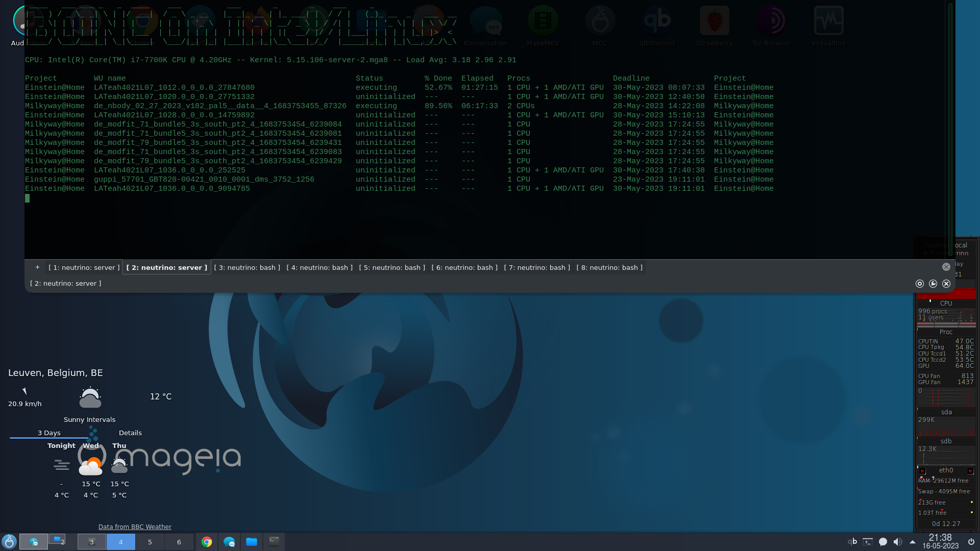
Task: Launch the terminal from taskbar
Action: [274, 542]
